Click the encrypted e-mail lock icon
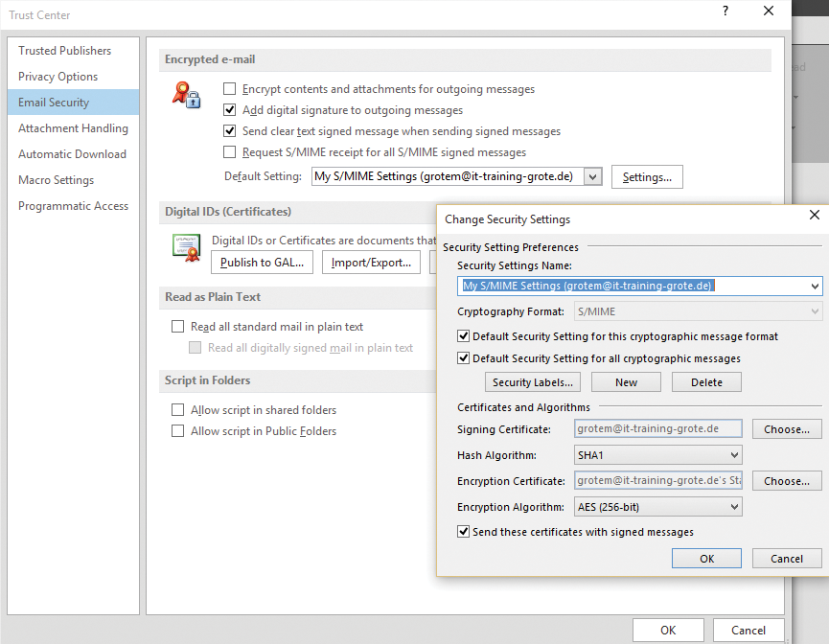The image size is (829, 644). (x=188, y=97)
